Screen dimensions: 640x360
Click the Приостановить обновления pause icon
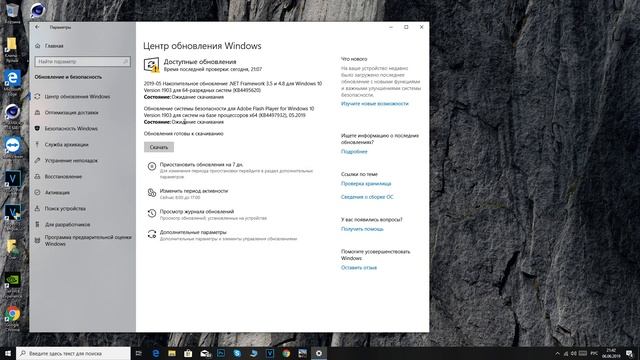coord(152,166)
